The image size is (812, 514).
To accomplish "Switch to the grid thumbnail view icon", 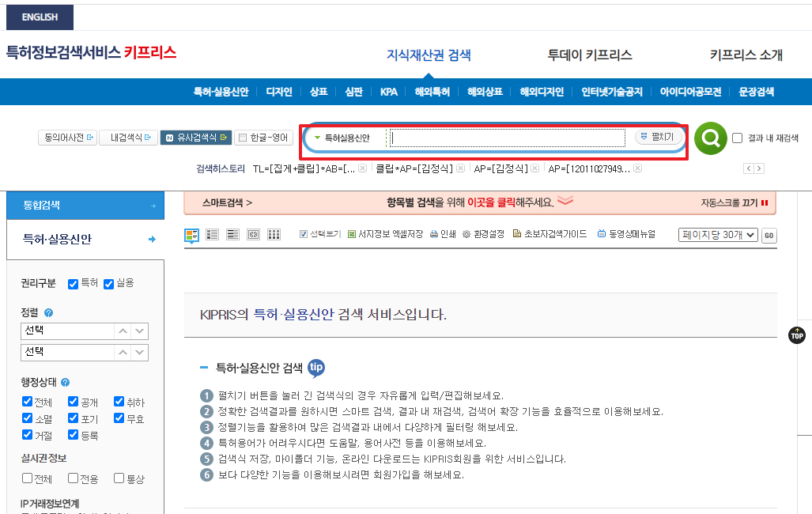I will (x=274, y=235).
